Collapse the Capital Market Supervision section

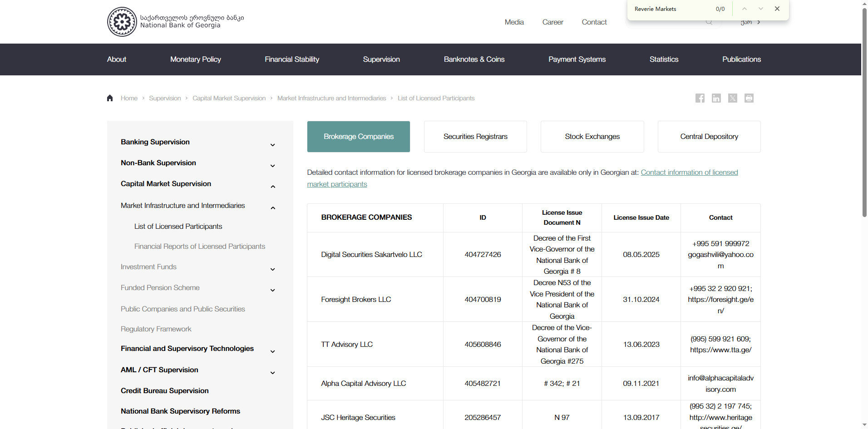(x=273, y=187)
